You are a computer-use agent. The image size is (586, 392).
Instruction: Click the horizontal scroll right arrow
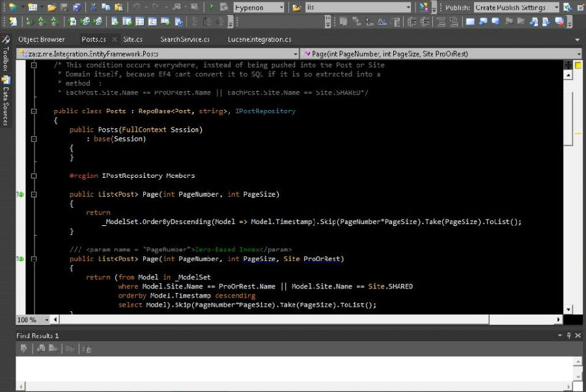point(559,320)
